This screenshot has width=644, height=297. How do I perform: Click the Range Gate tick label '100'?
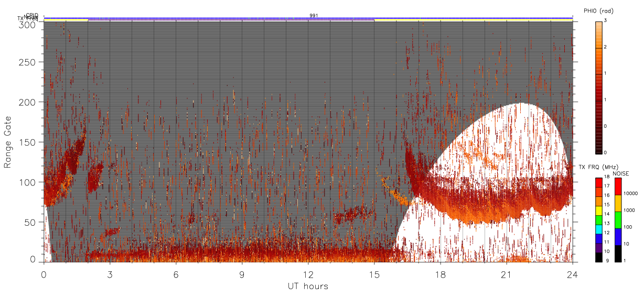(x=29, y=182)
